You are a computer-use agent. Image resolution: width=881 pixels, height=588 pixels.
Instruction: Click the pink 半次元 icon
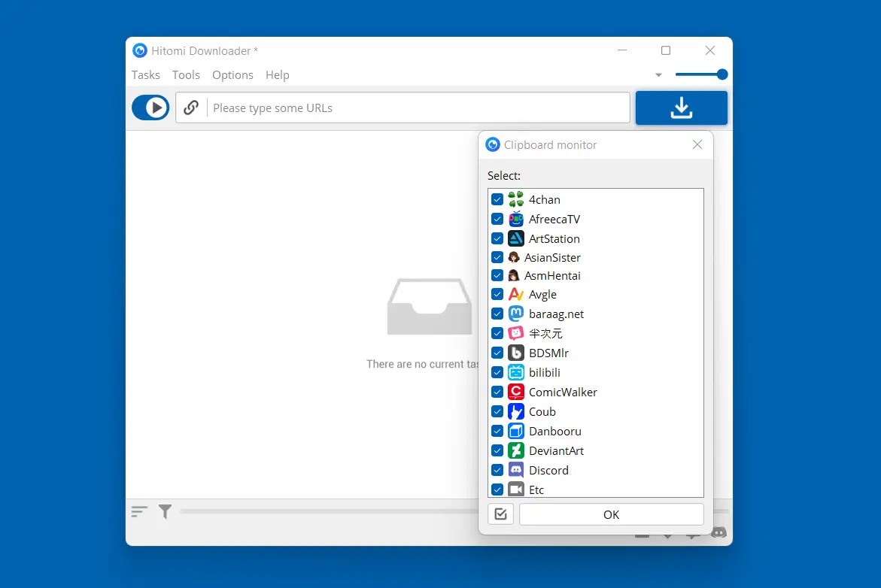516,333
